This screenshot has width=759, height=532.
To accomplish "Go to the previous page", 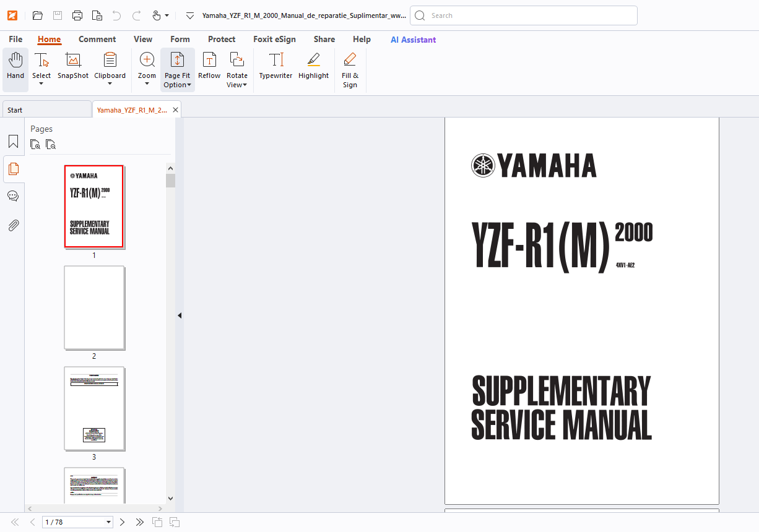I will (x=32, y=522).
